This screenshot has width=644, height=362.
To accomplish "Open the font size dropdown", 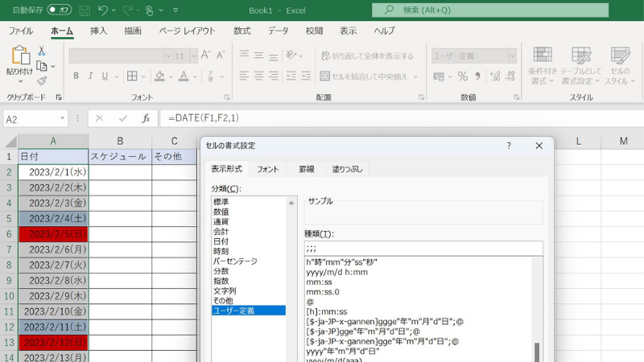I will [x=193, y=56].
